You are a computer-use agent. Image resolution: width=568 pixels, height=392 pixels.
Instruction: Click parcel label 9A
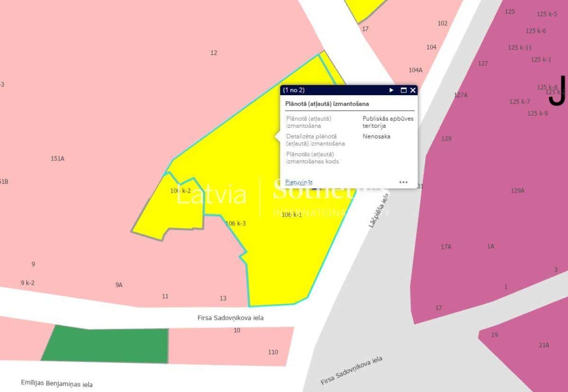point(119,285)
